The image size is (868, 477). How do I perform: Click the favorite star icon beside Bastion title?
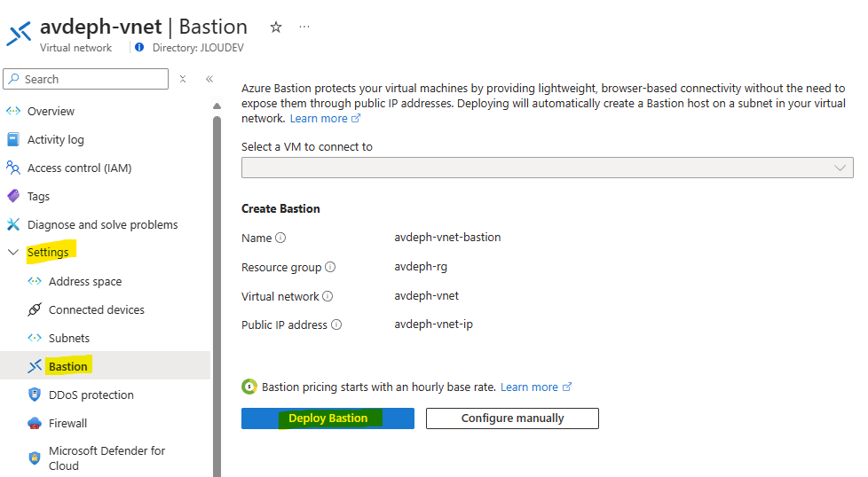276,27
